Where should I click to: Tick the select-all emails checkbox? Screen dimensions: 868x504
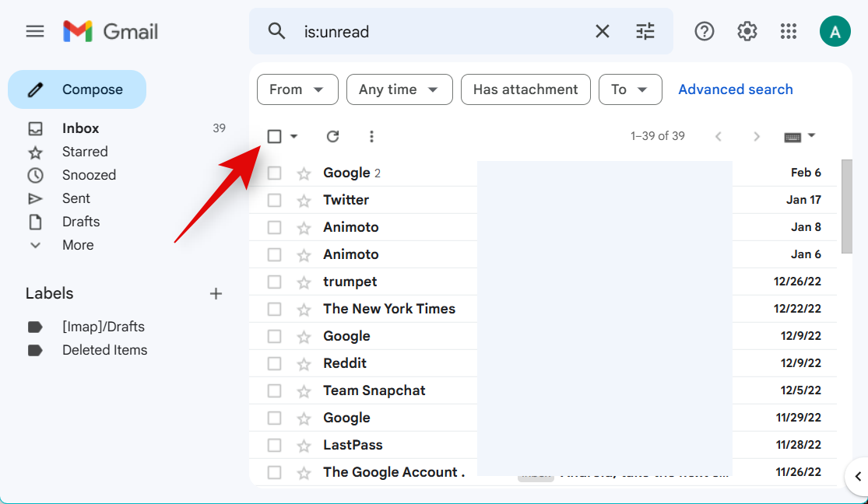coord(274,137)
